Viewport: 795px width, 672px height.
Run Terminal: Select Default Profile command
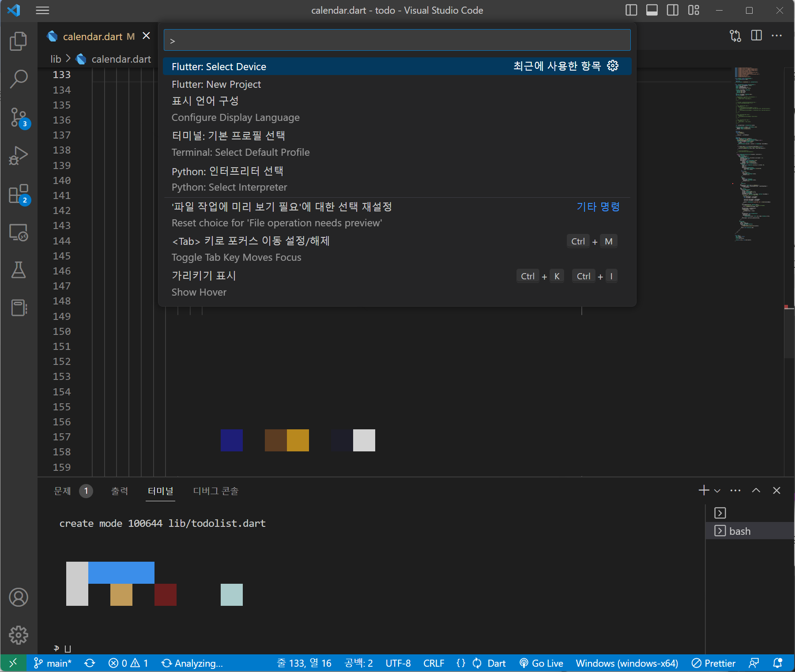pyautogui.click(x=397, y=144)
